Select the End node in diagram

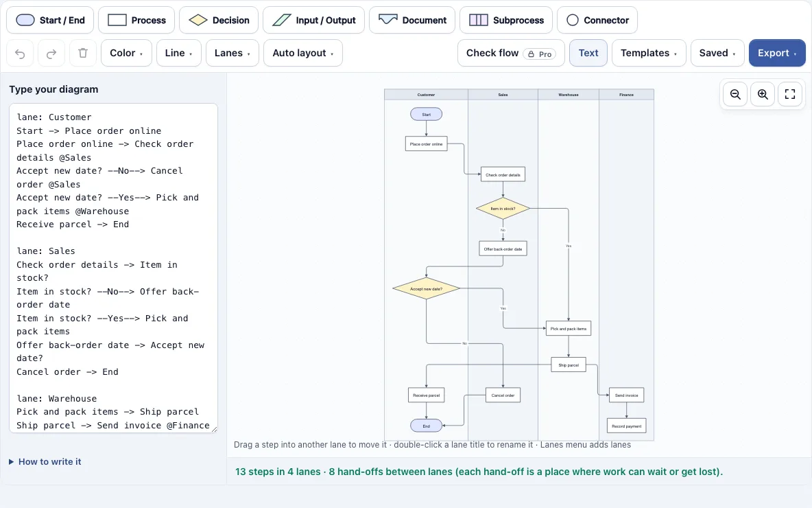(426, 426)
